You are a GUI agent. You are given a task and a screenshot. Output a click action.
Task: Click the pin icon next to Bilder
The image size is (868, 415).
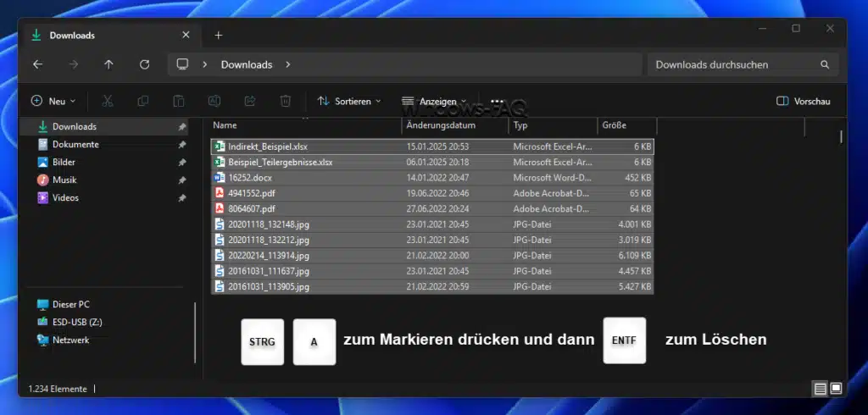point(181,162)
